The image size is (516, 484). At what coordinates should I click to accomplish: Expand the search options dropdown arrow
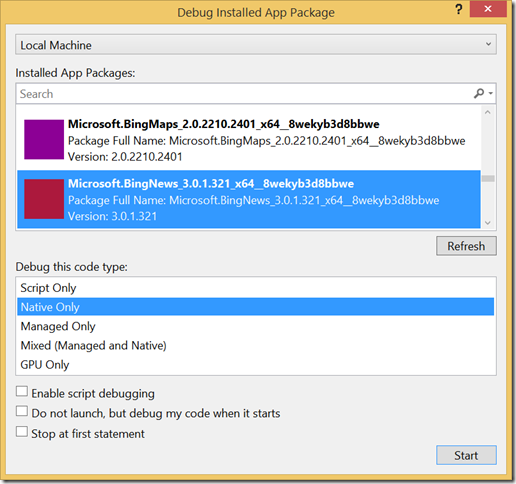click(491, 94)
